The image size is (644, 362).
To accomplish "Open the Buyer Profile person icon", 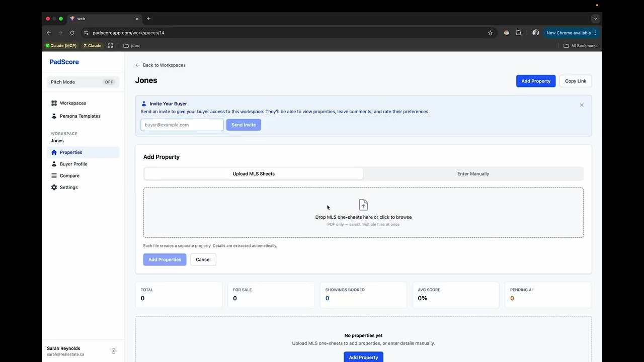I will click(x=54, y=164).
